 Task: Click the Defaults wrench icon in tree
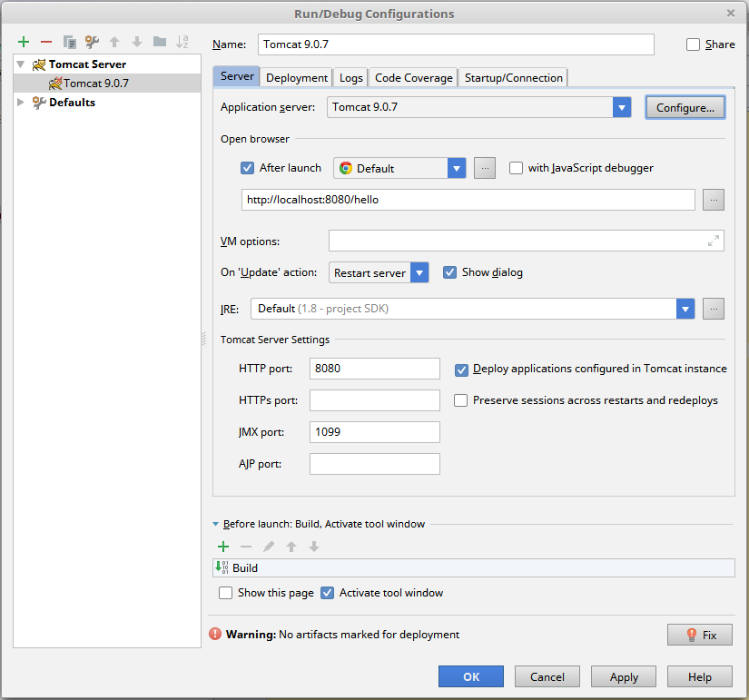click(39, 103)
